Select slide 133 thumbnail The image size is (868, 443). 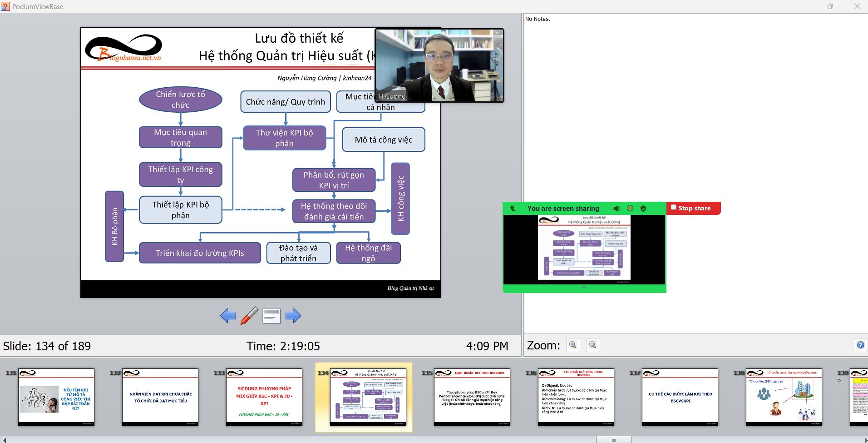point(264,397)
